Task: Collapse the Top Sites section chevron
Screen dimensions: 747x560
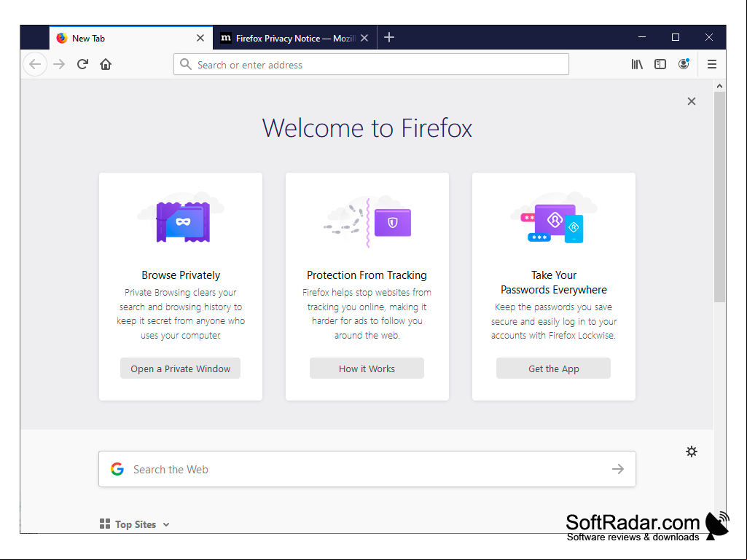Action: click(165, 524)
